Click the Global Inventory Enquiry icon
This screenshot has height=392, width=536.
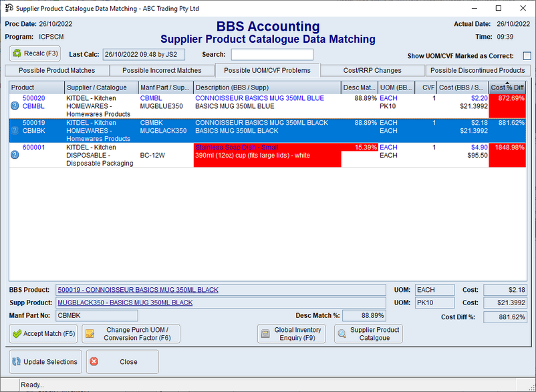click(265, 334)
